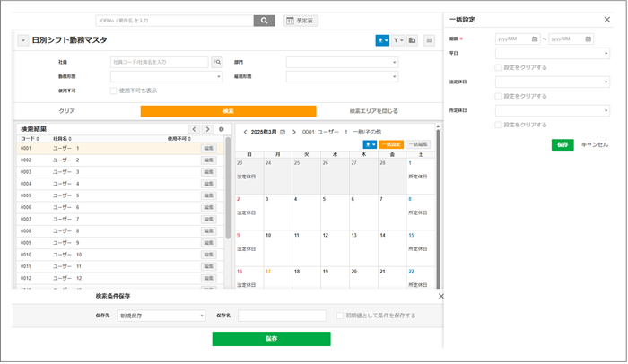Open the 予定表 calendar schedule
The width and height of the screenshot is (628, 364).
click(301, 20)
